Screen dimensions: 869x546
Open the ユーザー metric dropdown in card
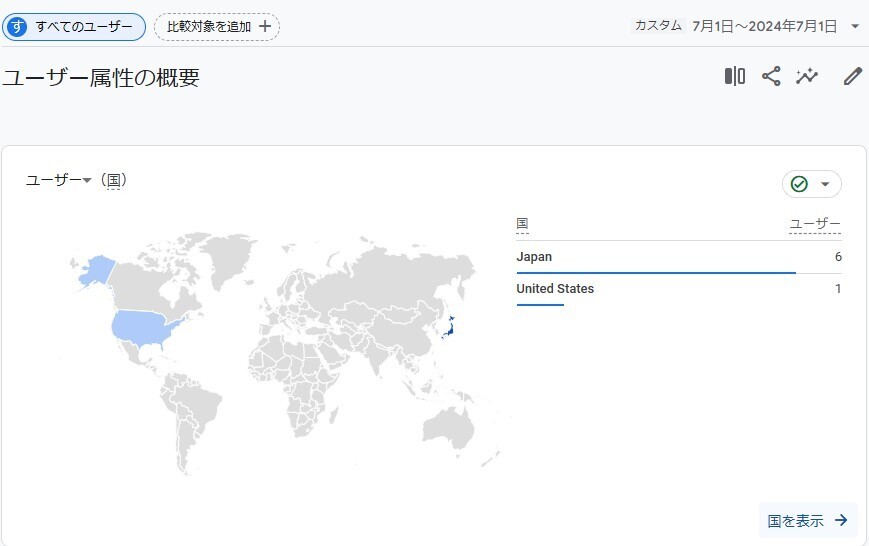(x=58, y=180)
